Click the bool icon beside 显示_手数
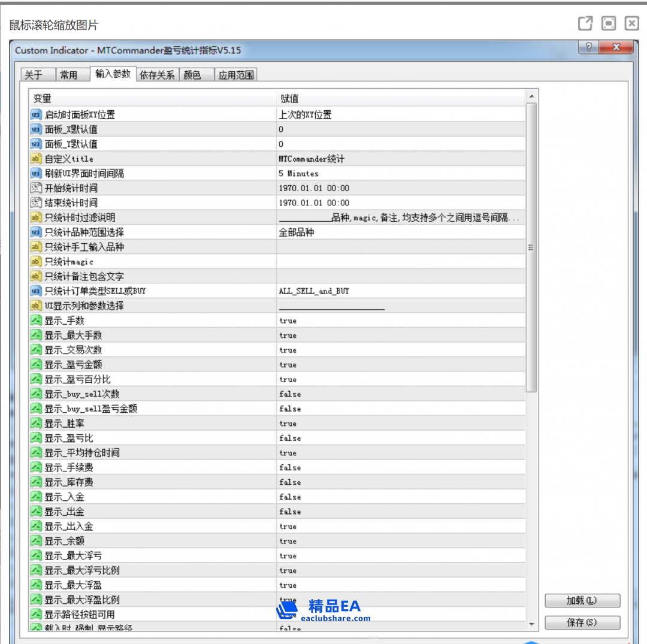Screen dimensions: 647x644 [36, 321]
